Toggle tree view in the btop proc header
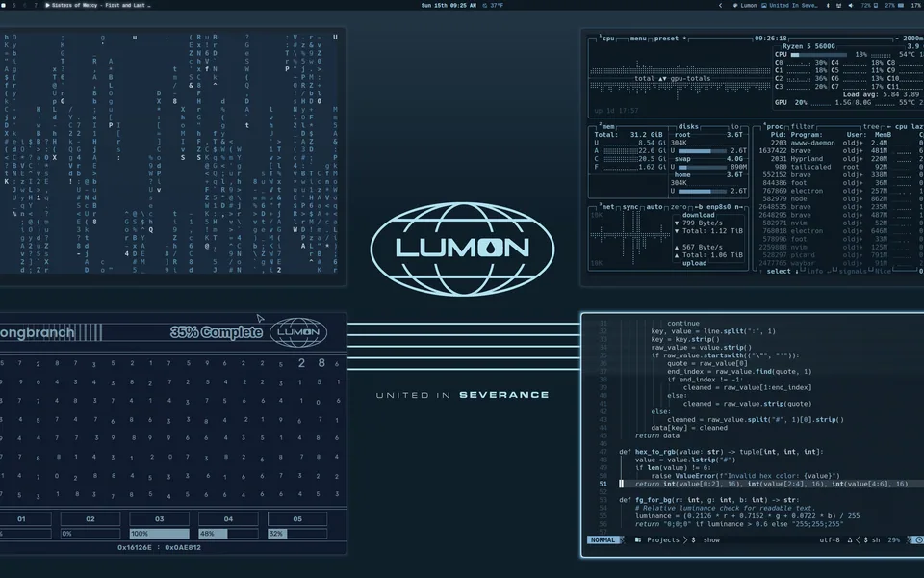This screenshot has height=578, width=924. [871, 127]
